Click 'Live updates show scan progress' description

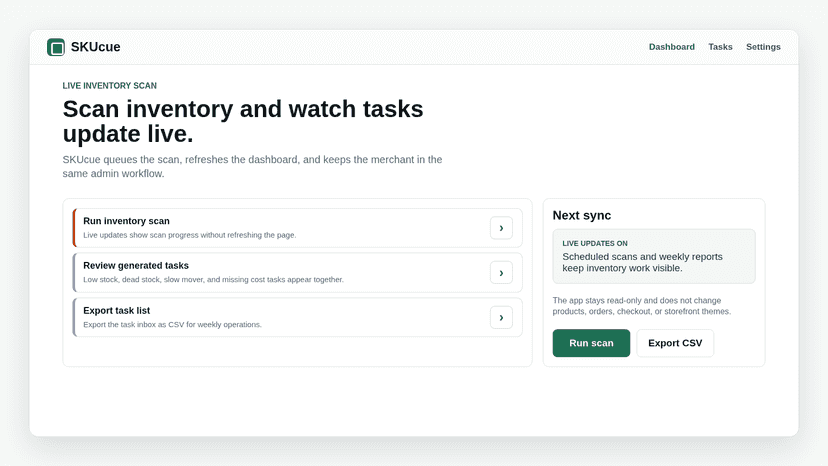click(190, 235)
